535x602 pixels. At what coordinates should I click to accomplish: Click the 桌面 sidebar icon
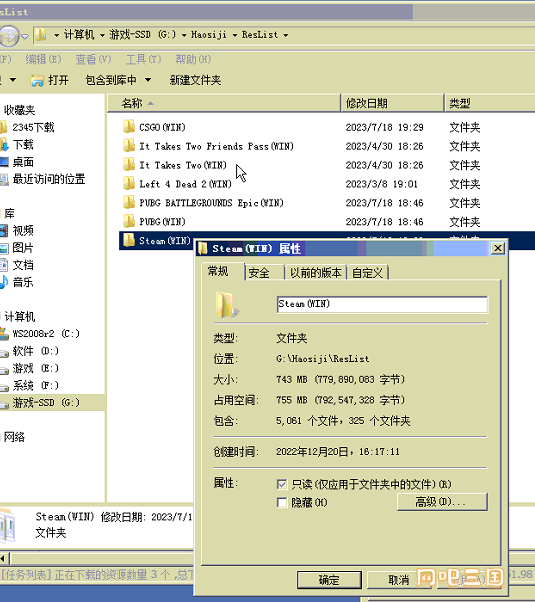(x=4, y=162)
